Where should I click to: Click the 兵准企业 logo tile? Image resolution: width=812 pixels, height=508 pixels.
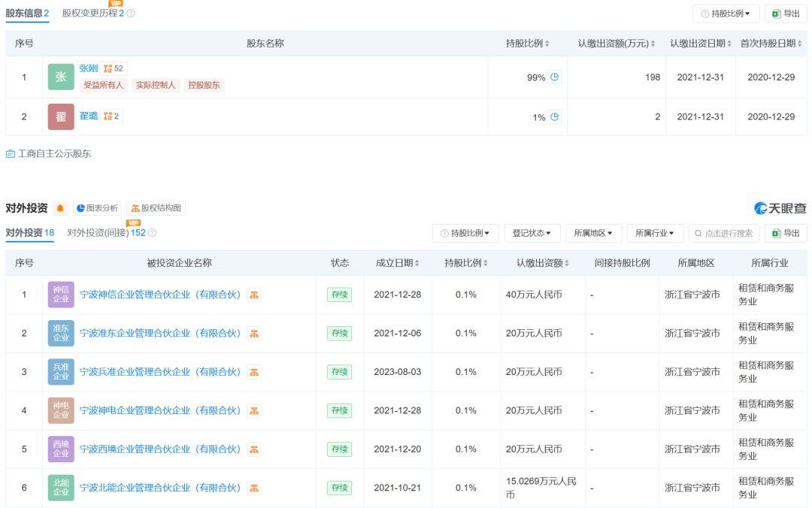coord(61,372)
